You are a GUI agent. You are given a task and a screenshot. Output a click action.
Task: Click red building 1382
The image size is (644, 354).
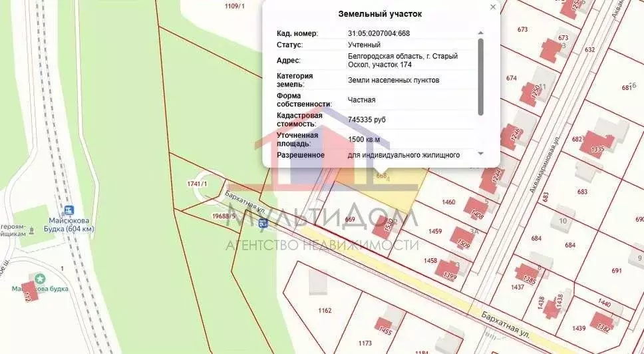tap(602, 322)
